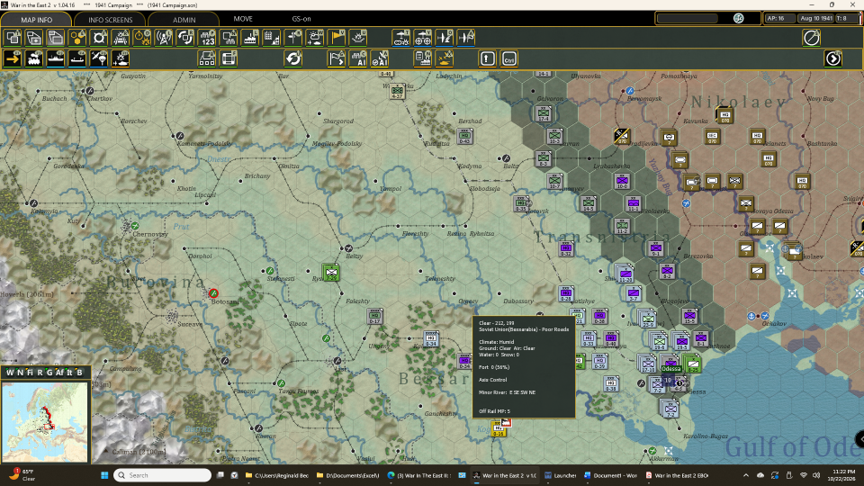
Task: Open the INFO SCREENS tab
Action: [110, 19]
